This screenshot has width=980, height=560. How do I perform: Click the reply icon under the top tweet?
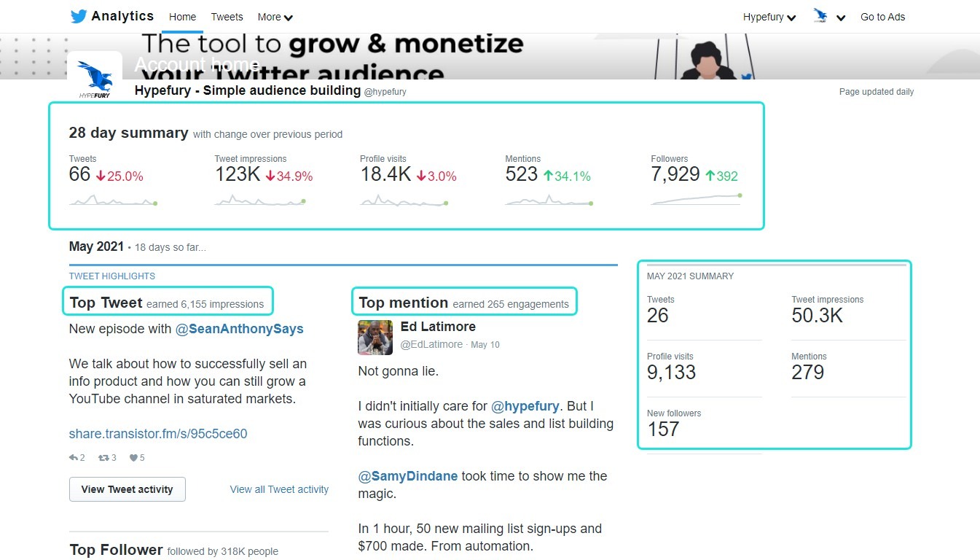[x=73, y=457]
